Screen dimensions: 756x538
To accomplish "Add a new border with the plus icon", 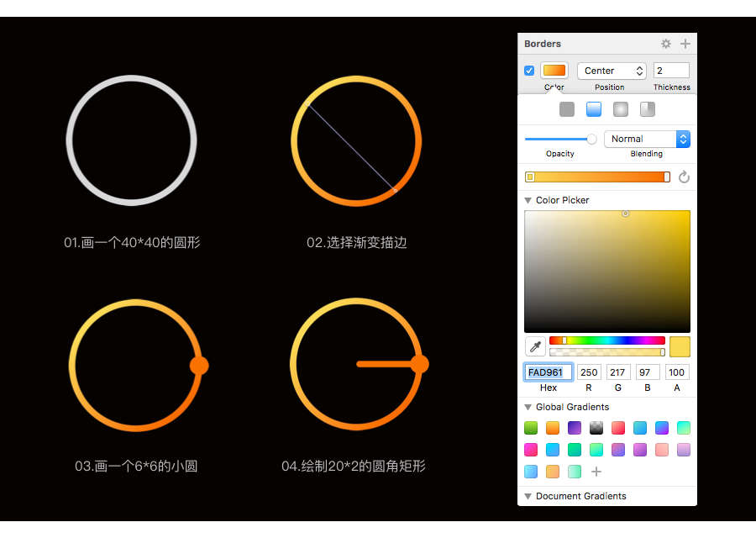I will coord(685,44).
